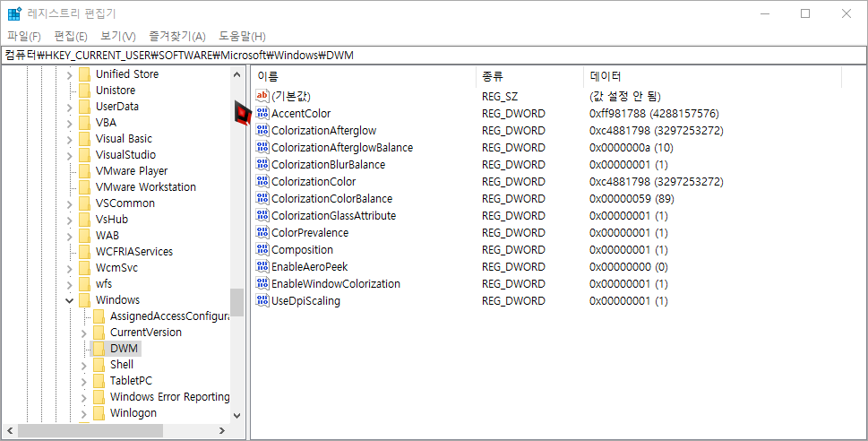Expand the VSCommon key

69,203
